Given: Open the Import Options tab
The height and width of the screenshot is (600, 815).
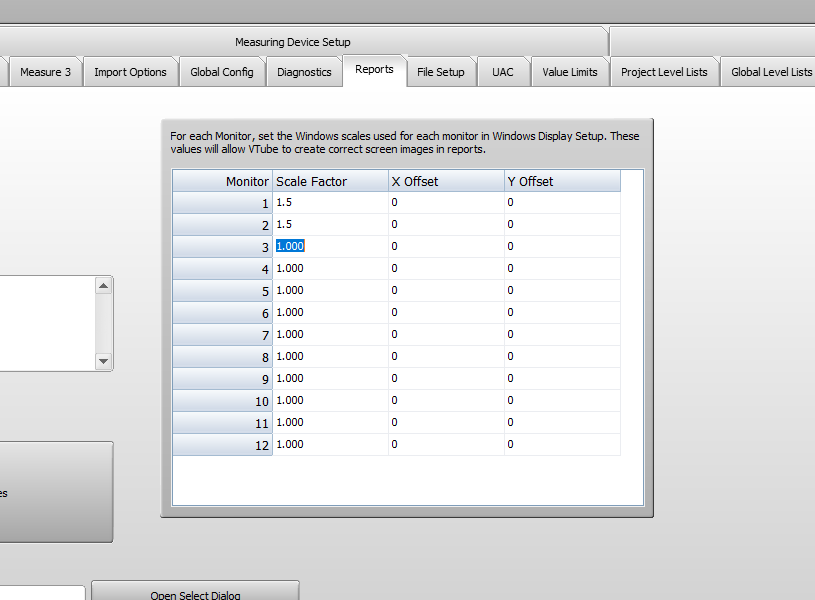Looking at the screenshot, I should (x=130, y=72).
